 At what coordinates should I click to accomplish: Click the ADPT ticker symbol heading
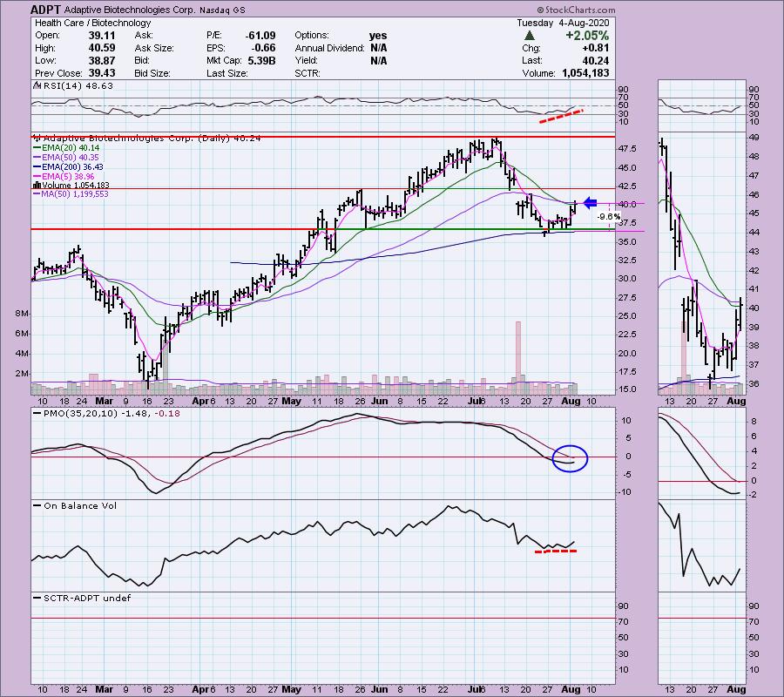click(46, 10)
